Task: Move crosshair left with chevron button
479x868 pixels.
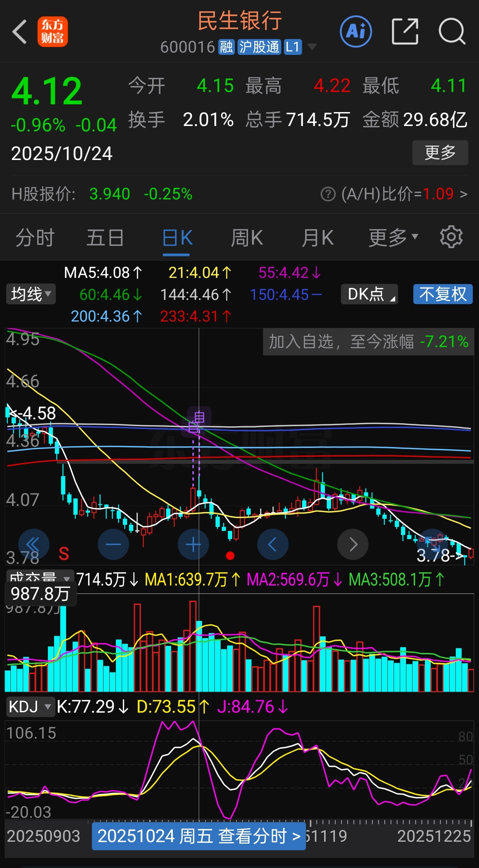Action: [x=273, y=544]
